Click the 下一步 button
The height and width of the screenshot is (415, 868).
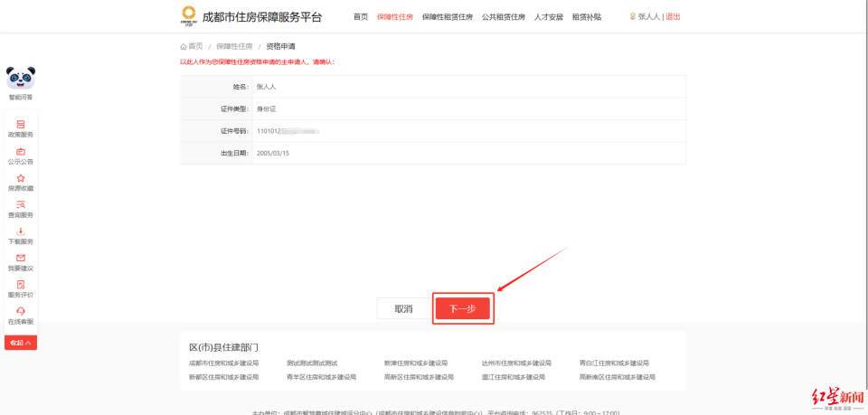[462, 308]
